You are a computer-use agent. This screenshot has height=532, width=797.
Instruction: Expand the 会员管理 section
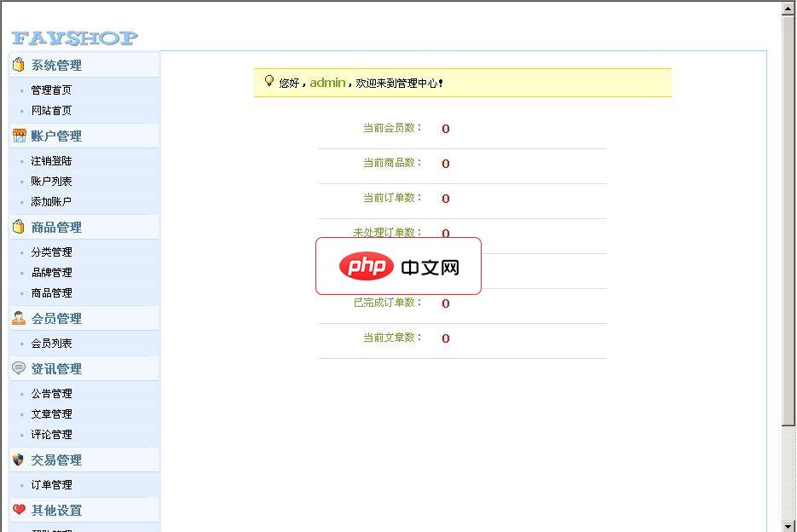click(55, 317)
